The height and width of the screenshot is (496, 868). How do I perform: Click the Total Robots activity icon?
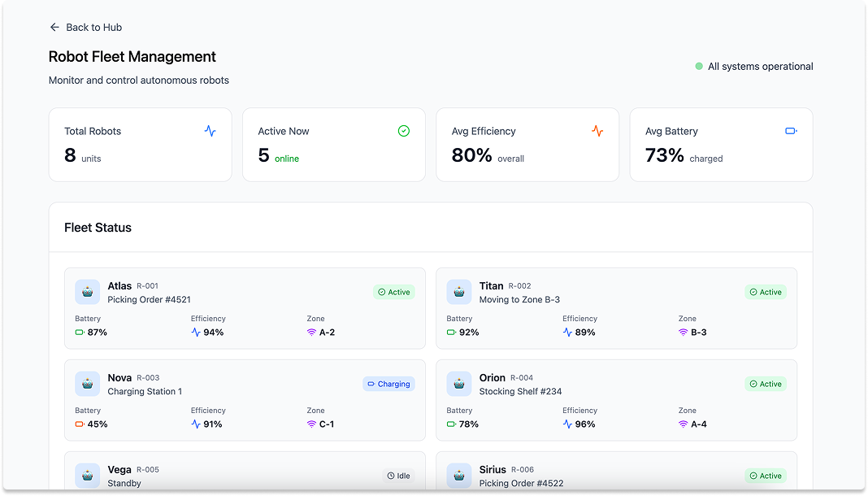coord(211,130)
